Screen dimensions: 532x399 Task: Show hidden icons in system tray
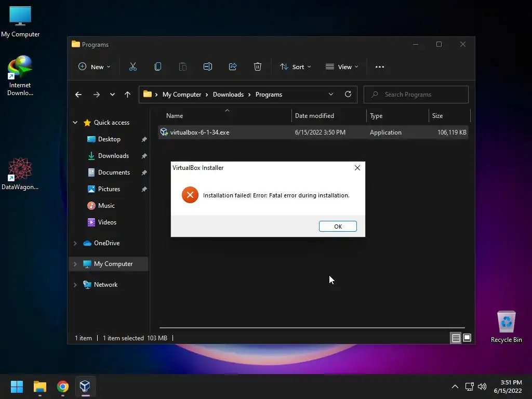point(455,387)
